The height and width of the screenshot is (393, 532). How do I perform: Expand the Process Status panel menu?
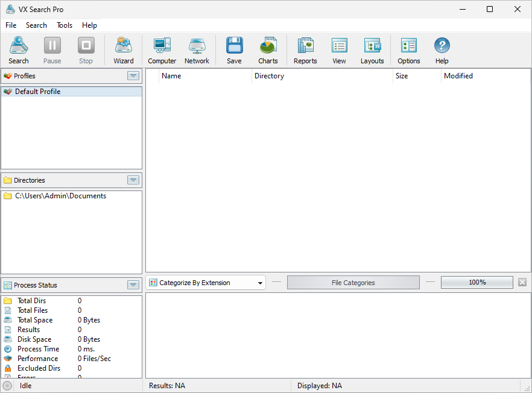click(x=133, y=285)
